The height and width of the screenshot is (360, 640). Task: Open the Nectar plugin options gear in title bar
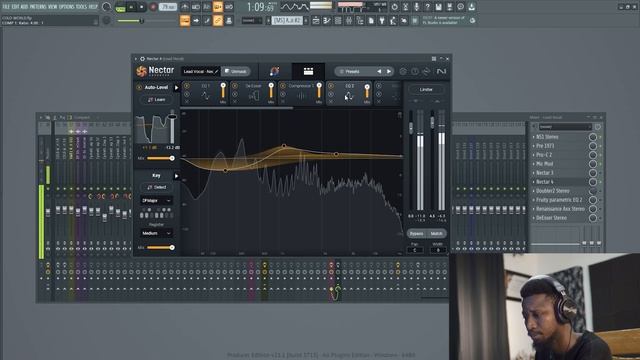(x=142, y=59)
